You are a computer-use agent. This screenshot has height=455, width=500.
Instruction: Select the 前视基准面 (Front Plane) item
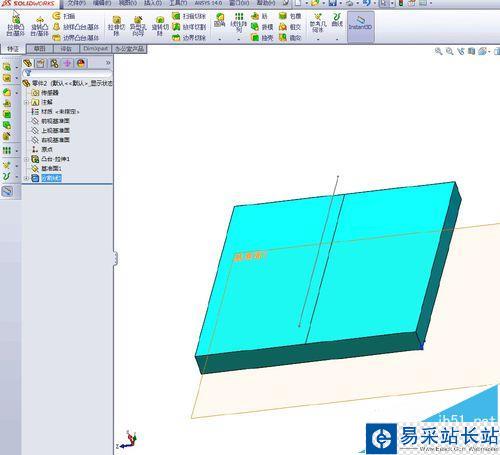coord(51,121)
